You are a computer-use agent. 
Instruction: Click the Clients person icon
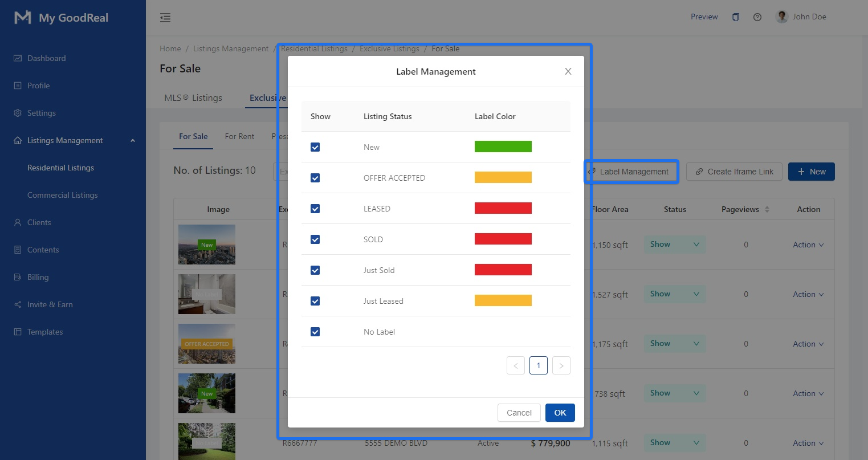(18, 222)
